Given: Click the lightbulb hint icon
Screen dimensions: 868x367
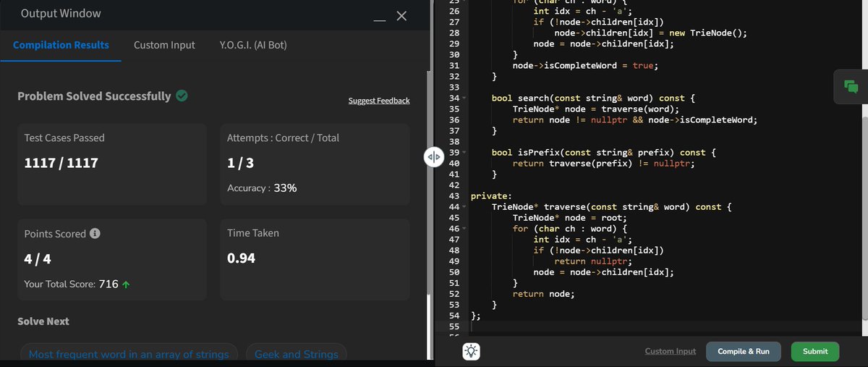Looking at the screenshot, I should point(472,352).
